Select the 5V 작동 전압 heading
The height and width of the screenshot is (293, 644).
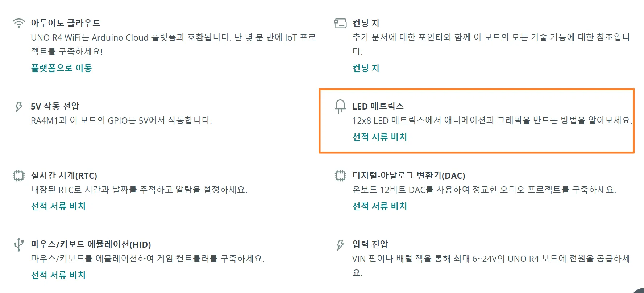coord(55,106)
